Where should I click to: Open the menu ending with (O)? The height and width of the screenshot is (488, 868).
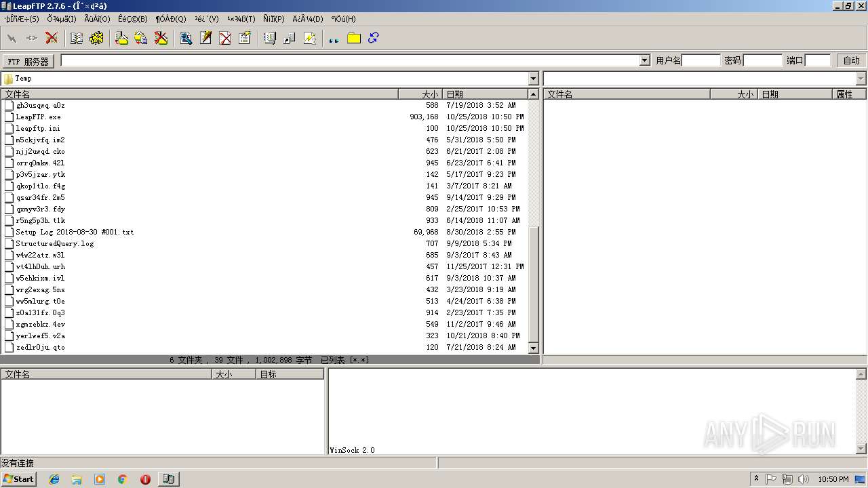click(x=97, y=19)
